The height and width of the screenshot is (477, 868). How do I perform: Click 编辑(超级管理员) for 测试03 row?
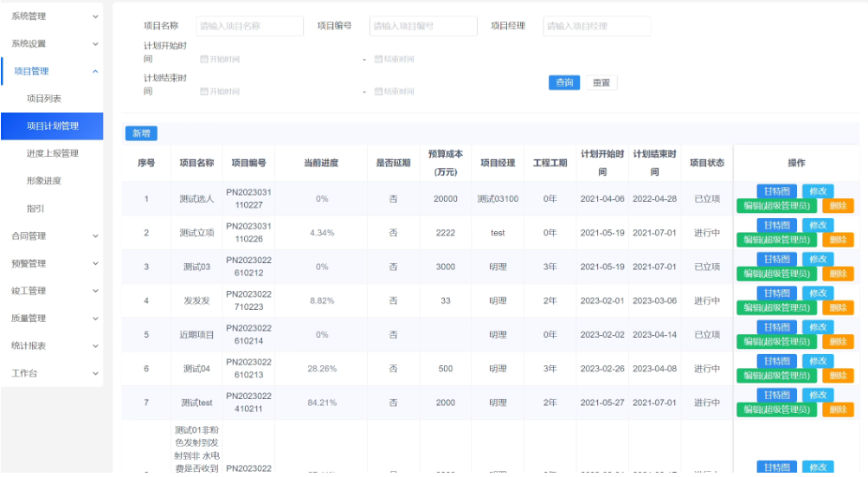coord(776,274)
